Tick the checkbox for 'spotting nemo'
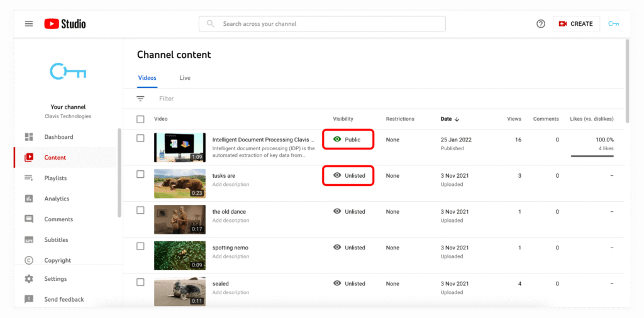644x318 pixels. (140, 246)
